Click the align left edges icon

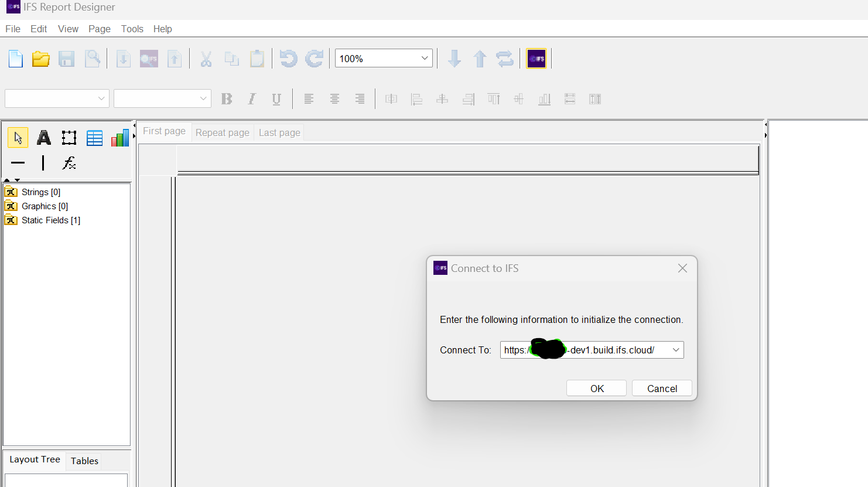point(416,99)
